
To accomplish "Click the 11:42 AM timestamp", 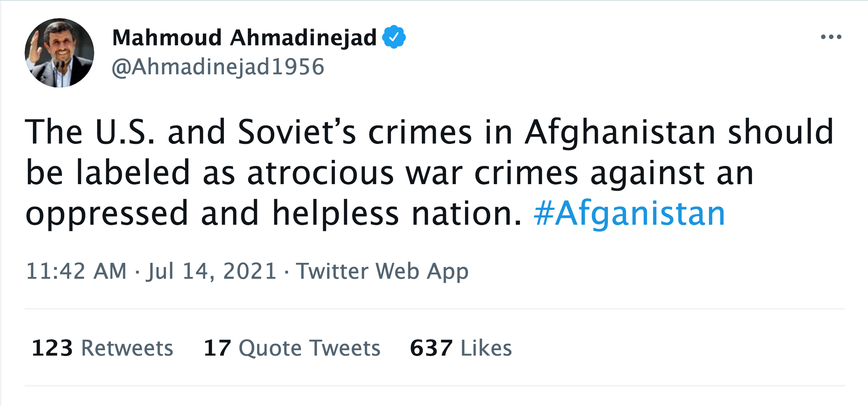I will (76, 271).
